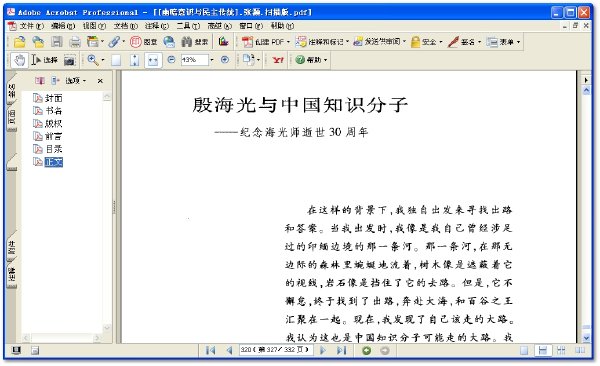This screenshot has width=600, height=366.
Task: Open the 文档 (Document) menu
Action: pos(126,26)
